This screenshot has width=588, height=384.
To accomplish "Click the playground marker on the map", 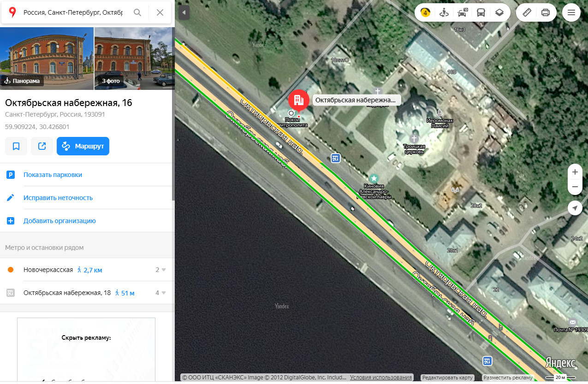I will click(456, 189).
